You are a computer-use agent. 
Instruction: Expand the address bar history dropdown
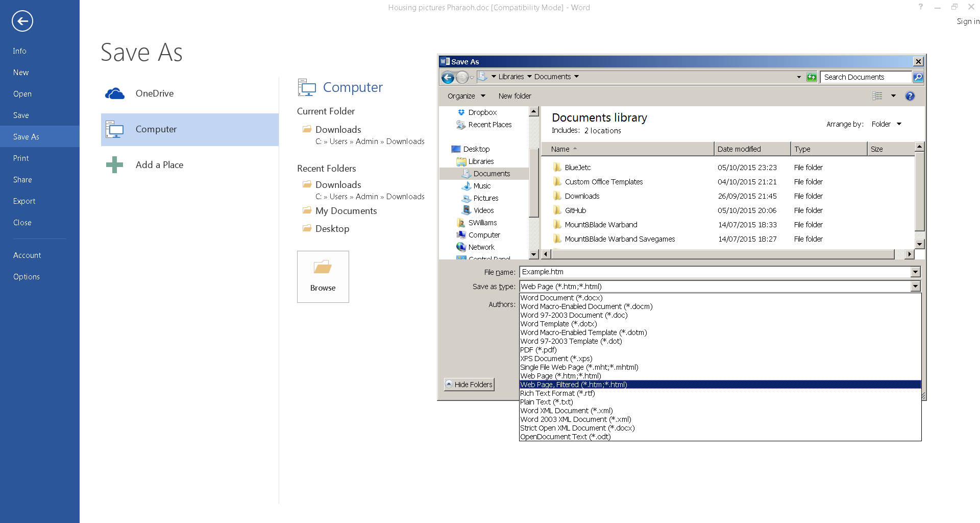[x=799, y=77]
